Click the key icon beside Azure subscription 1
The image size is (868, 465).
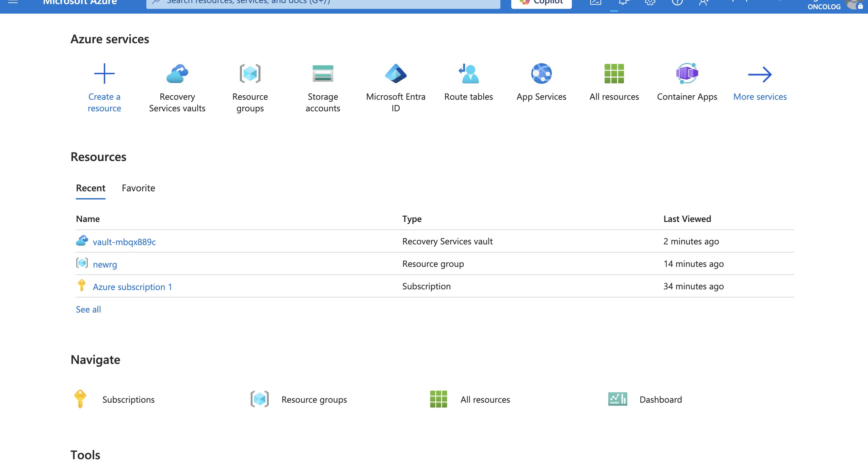[x=82, y=285]
